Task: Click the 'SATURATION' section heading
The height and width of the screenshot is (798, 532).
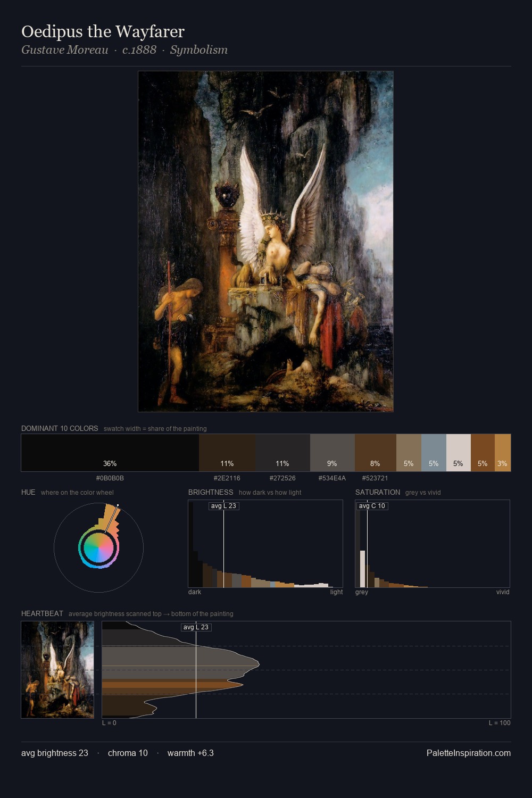Action: pyautogui.click(x=378, y=492)
